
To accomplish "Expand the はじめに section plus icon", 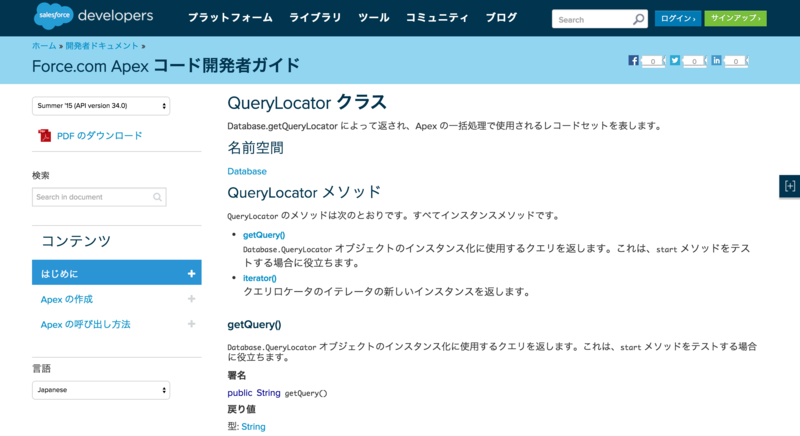I will [x=191, y=274].
